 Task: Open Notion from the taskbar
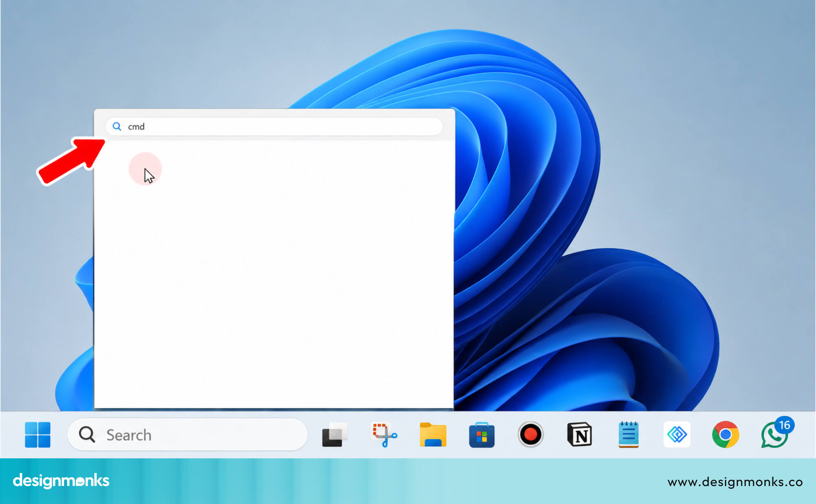pyautogui.click(x=579, y=435)
